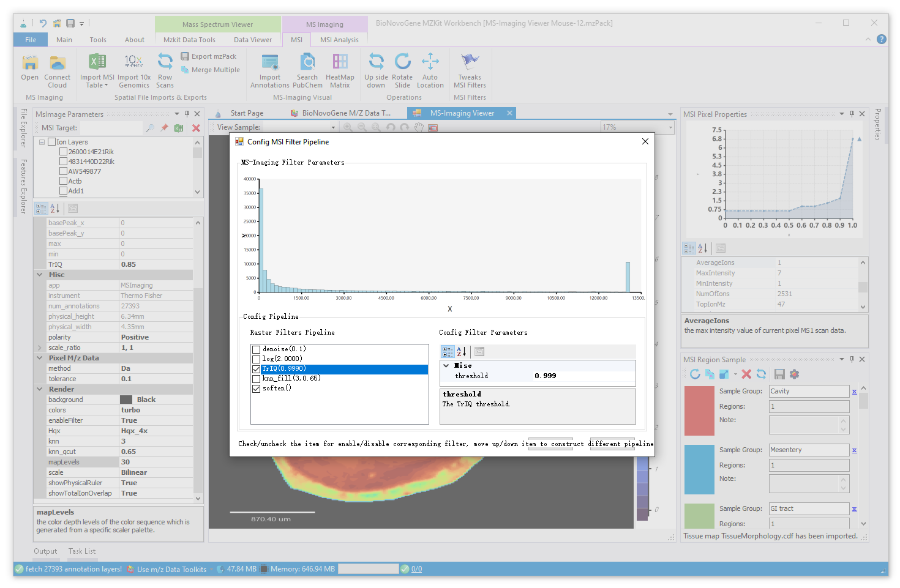This screenshot has height=588, width=900.
Task: Click the Up side down icon
Action: point(376,62)
